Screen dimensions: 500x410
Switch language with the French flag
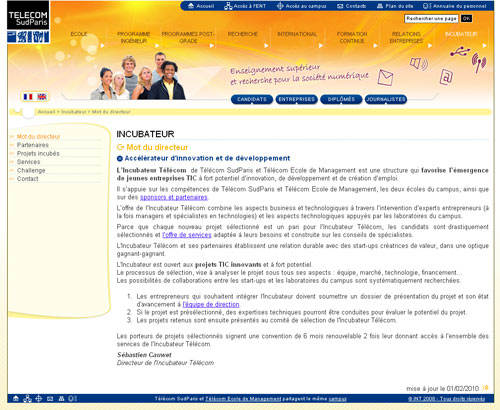point(28,97)
